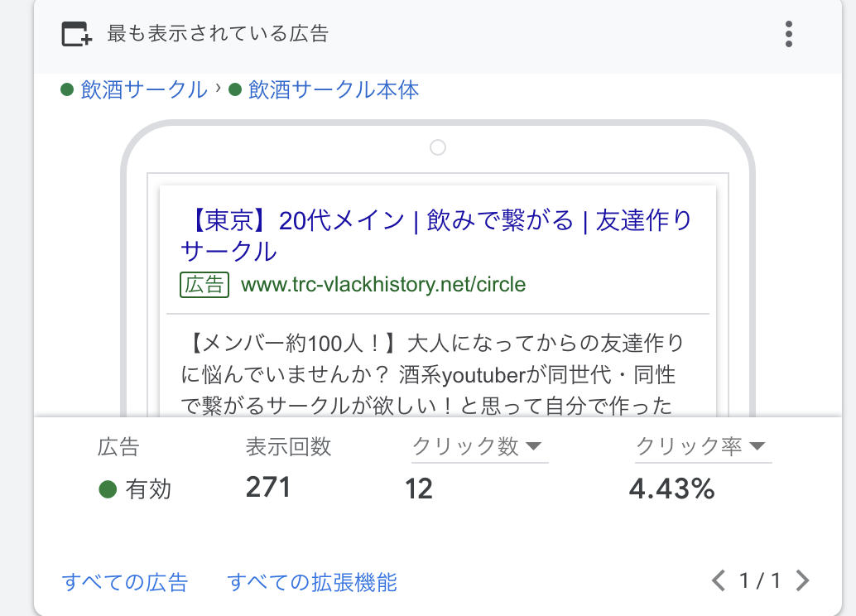Go to the next ad arrow

point(801,580)
